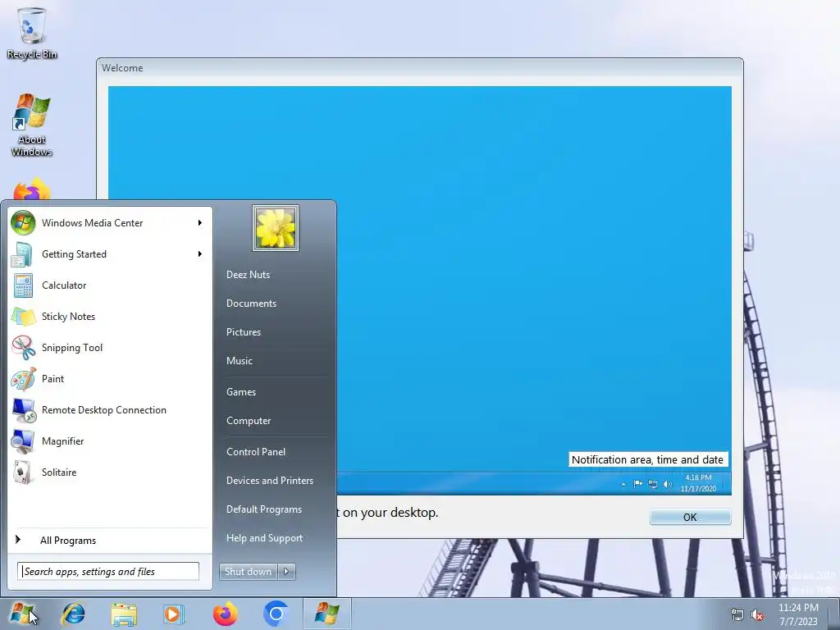Viewport: 840px width, 630px height.
Task: Click the Shut down button
Action: (x=249, y=572)
